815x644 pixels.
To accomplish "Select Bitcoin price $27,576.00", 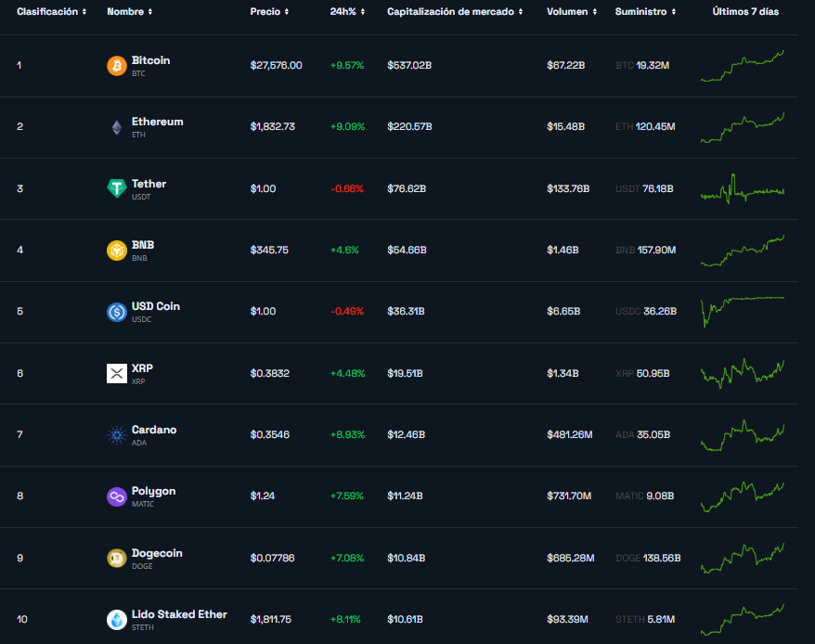I will [276, 66].
